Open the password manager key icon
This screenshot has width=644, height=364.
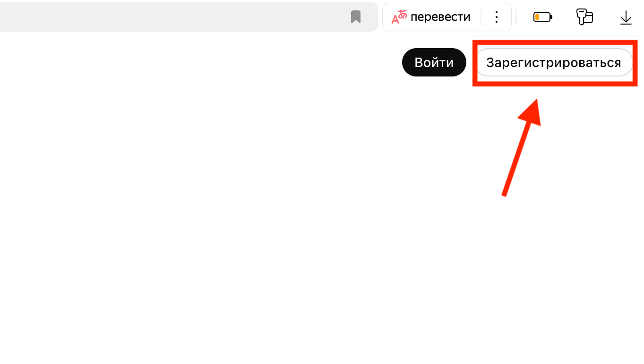tap(584, 17)
